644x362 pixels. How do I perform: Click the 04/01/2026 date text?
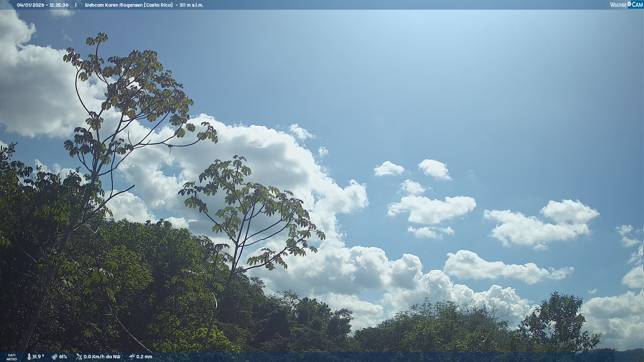(x=31, y=5)
